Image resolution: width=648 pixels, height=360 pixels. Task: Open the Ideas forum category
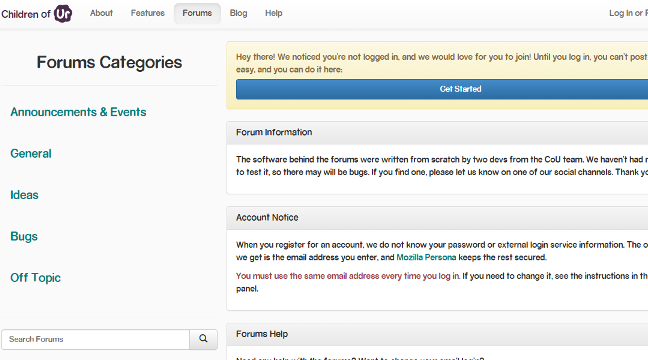(24, 195)
